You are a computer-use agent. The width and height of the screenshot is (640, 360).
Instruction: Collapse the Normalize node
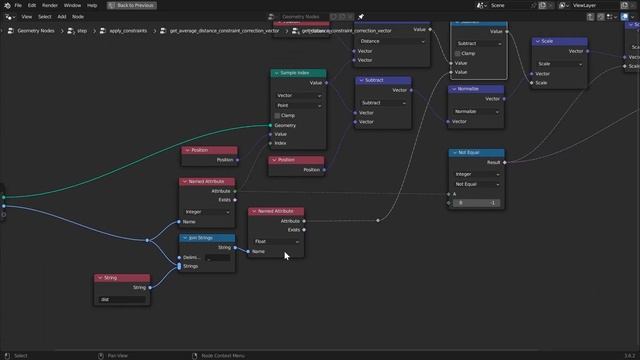[x=454, y=89]
